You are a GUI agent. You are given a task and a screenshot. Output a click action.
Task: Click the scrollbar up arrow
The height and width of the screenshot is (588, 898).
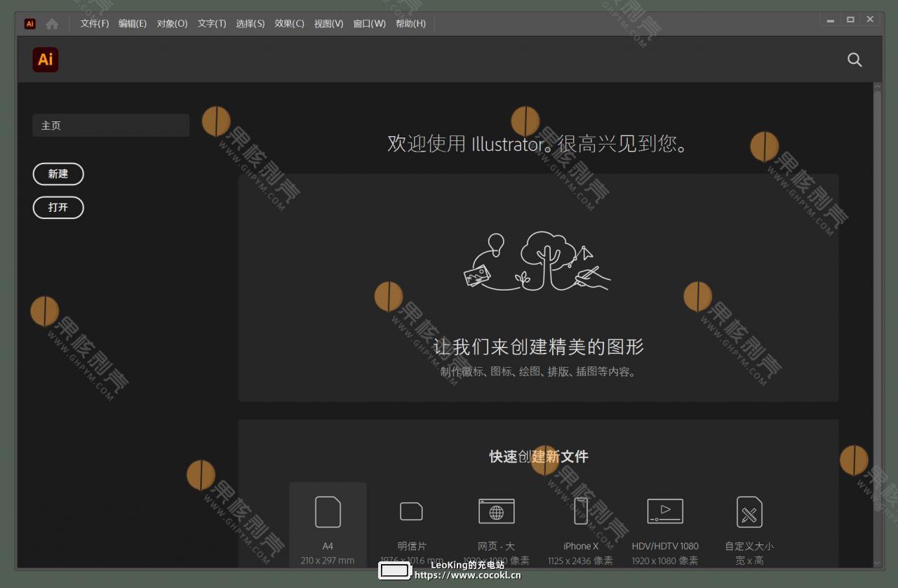click(x=877, y=86)
